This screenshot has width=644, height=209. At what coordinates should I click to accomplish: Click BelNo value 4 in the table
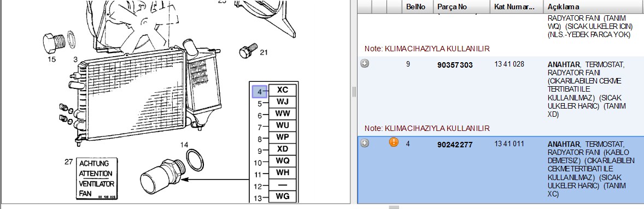[x=408, y=144]
